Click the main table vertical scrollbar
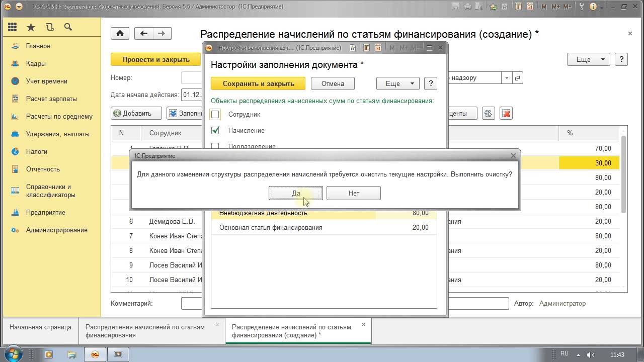Screen dimensions: 644x362 pos(624,173)
